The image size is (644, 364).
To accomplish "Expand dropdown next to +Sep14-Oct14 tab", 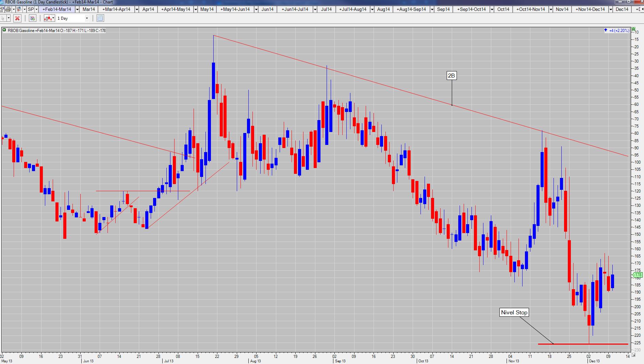I will [492, 9].
